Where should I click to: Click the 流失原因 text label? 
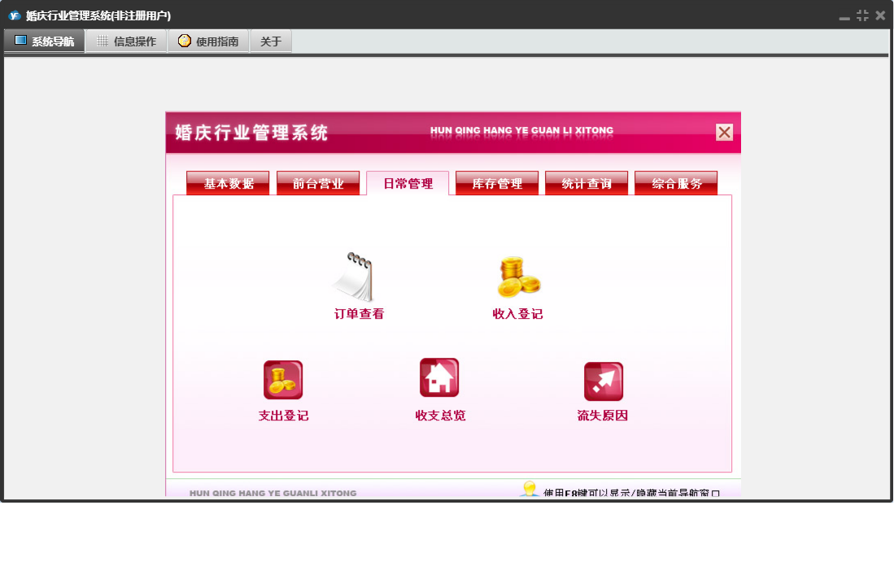click(x=603, y=416)
